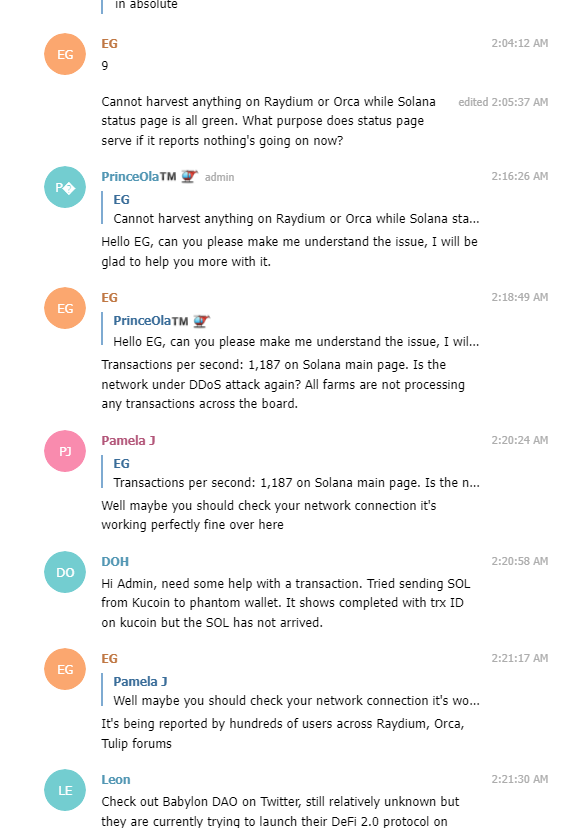Open the PrinceOla sender name link
The width and height of the screenshot is (577, 828).
click(x=139, y=176)
